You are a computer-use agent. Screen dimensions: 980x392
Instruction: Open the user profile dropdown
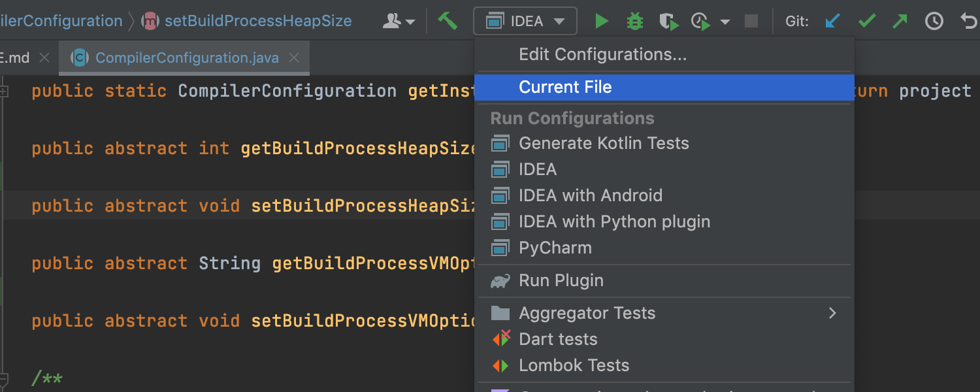tap(399, 22)
